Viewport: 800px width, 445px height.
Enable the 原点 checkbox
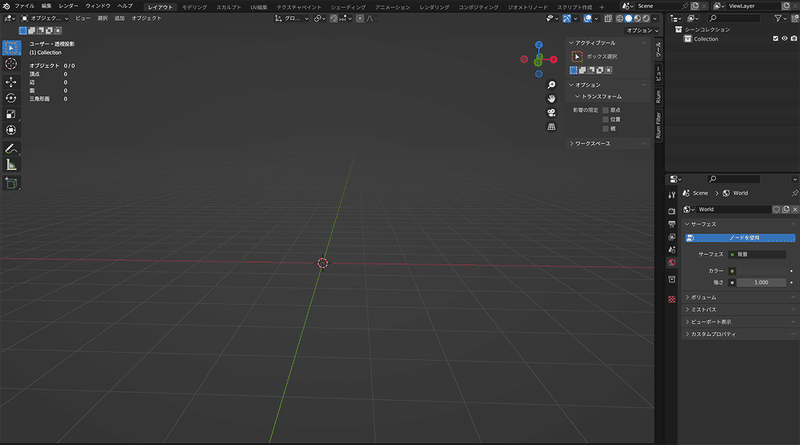[606, 110]
